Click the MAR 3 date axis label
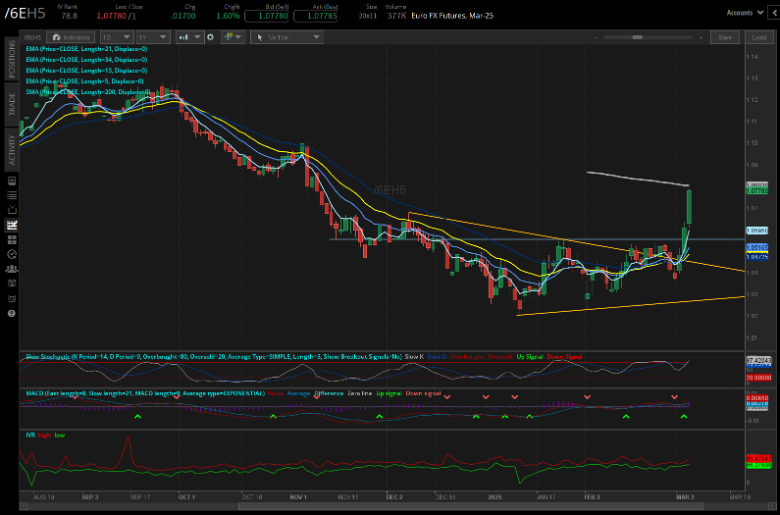 tap(685, 497)
